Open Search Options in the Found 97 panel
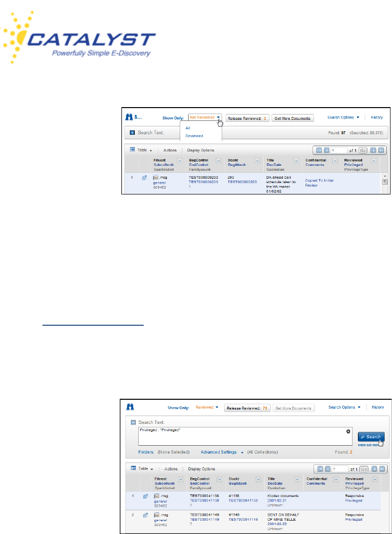Image resolution: width=392 pixels, height=534 pixels. 343,117
